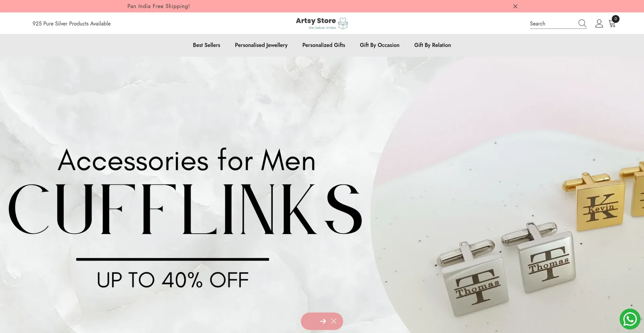Close the pink pill popup
This screenshot has width=644, height=333.
pos(334,321)
